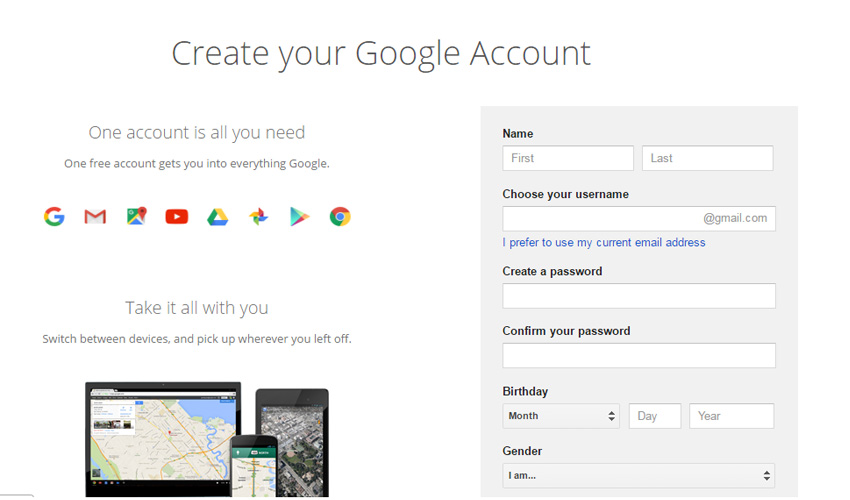Click the Google Photos pinwheel icon

click(x=259, y=217)
